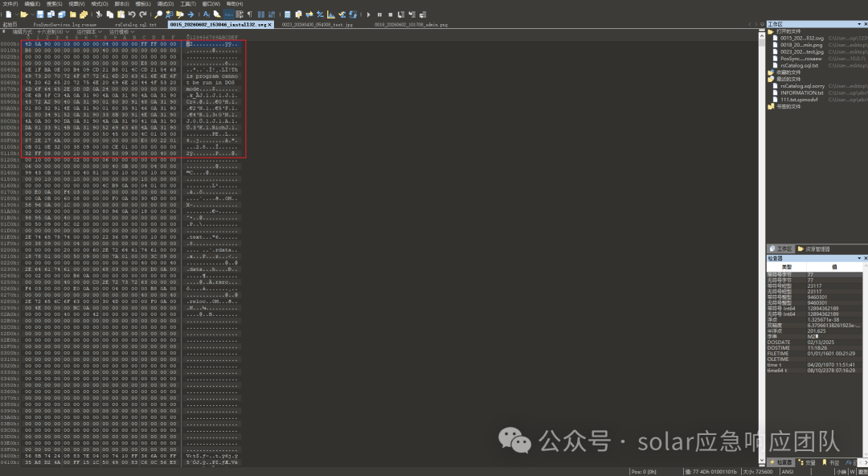This screenshot has width=868, height=476.
Task: Switch to 检查器 bottom tab
Action: (780, 462)
